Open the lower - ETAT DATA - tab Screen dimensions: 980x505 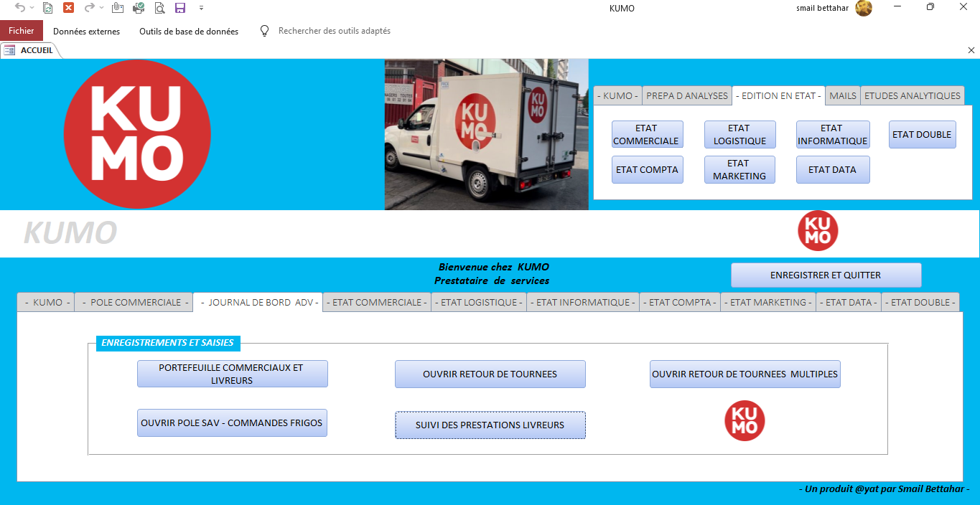point(849,302)
